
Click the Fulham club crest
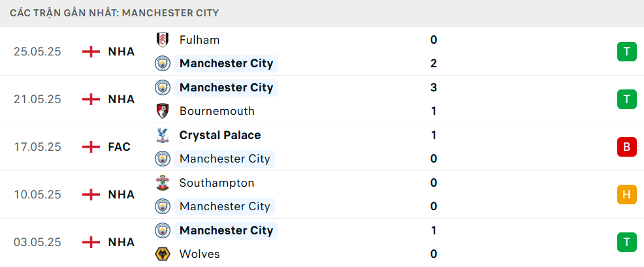point(162,40)
